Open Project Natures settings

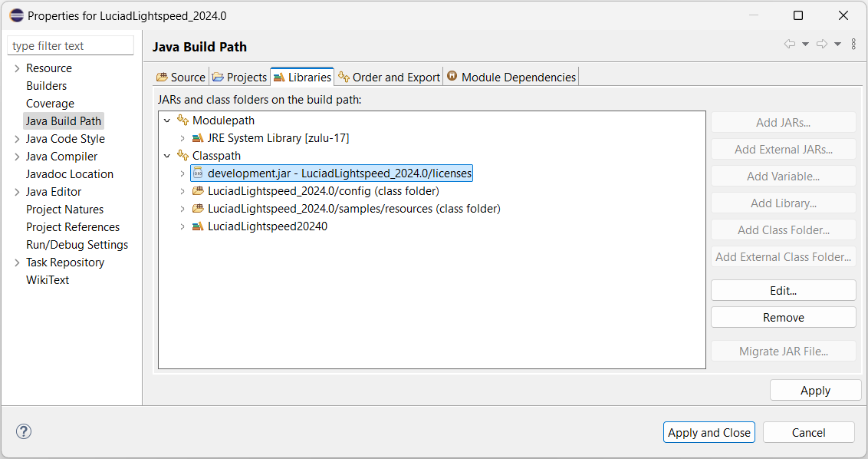pyautogui.click(x=64, y=210)
